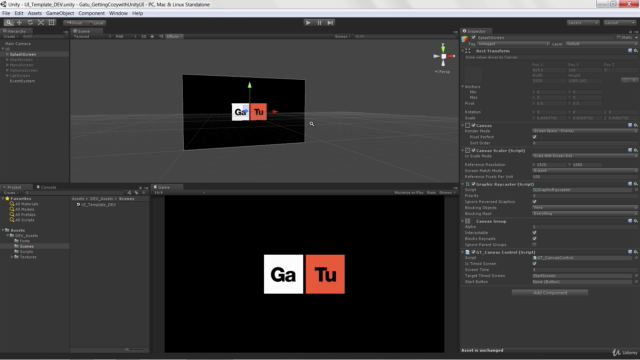Screen dimensions: 640x360
Task: Open the GameObject menu
Action: [60, 13]
